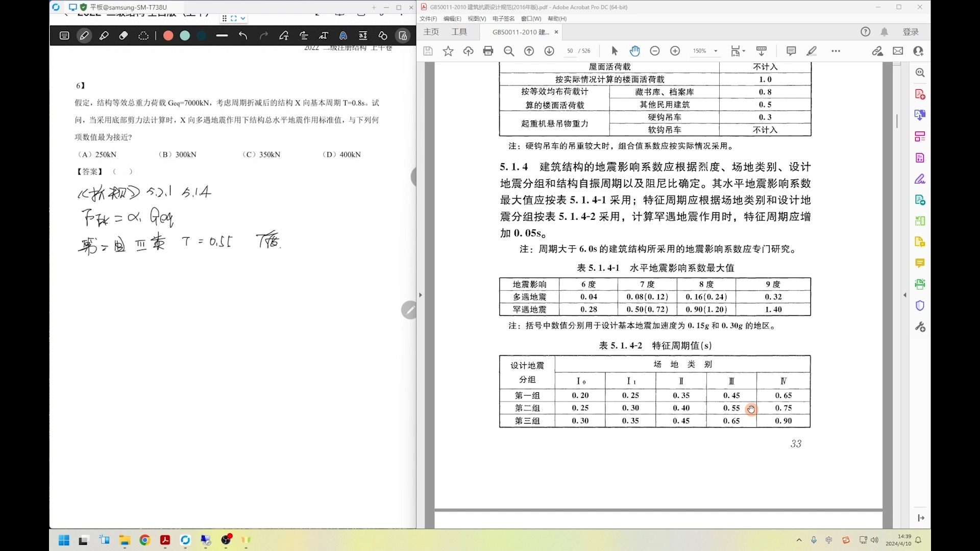Open the pen stroke thickness setting
Image resolution: width=980 pixels, height=551 pixels.
(x=222, y=36)
